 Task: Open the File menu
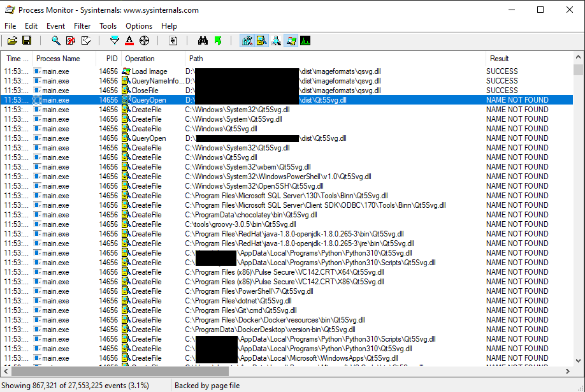(x=10, y=26)
